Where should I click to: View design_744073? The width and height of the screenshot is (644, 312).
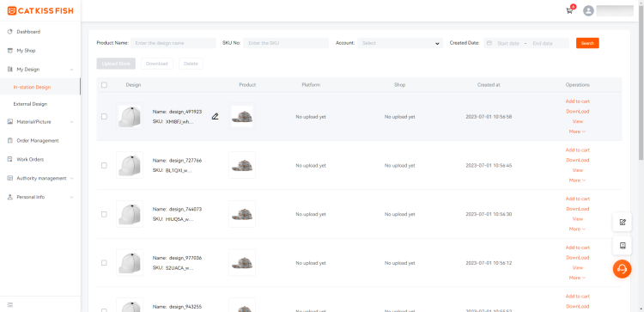578,219
